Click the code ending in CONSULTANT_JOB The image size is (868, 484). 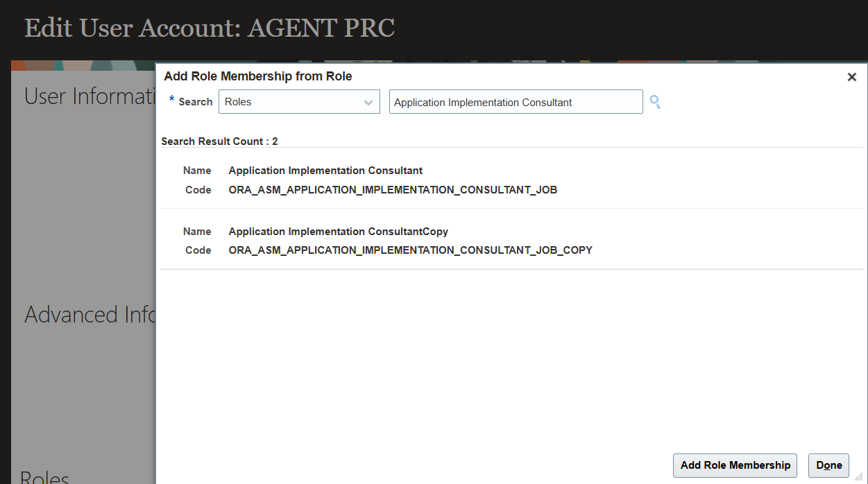tap(393, 190)
